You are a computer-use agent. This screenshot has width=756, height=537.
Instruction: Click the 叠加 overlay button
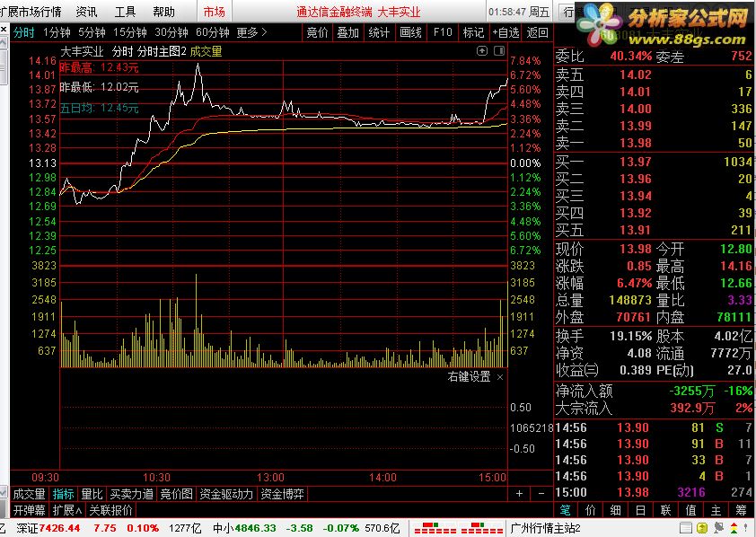pyautogui.click(x=347, y=33)
